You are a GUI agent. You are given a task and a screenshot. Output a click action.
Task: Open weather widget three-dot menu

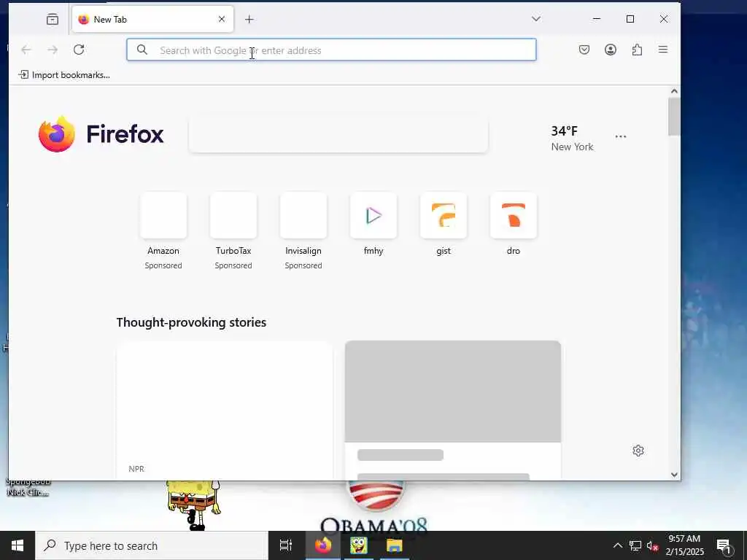(x=621, y=136)
